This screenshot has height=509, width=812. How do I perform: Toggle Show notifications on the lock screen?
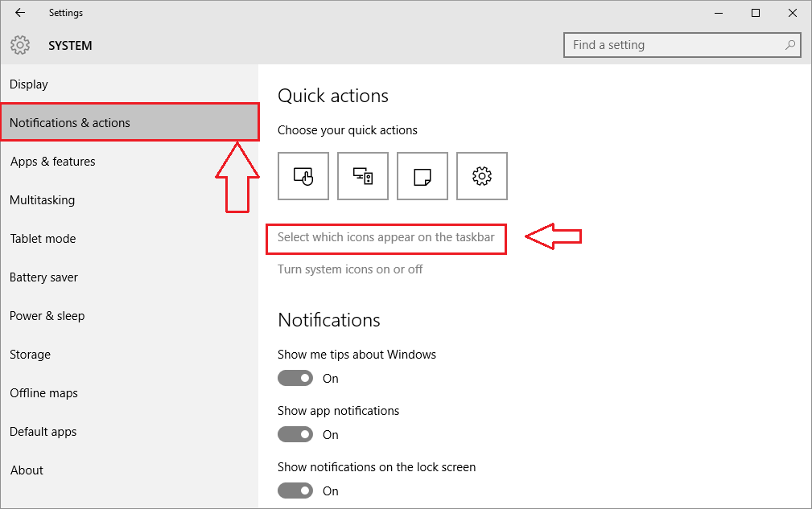point(295,491)
